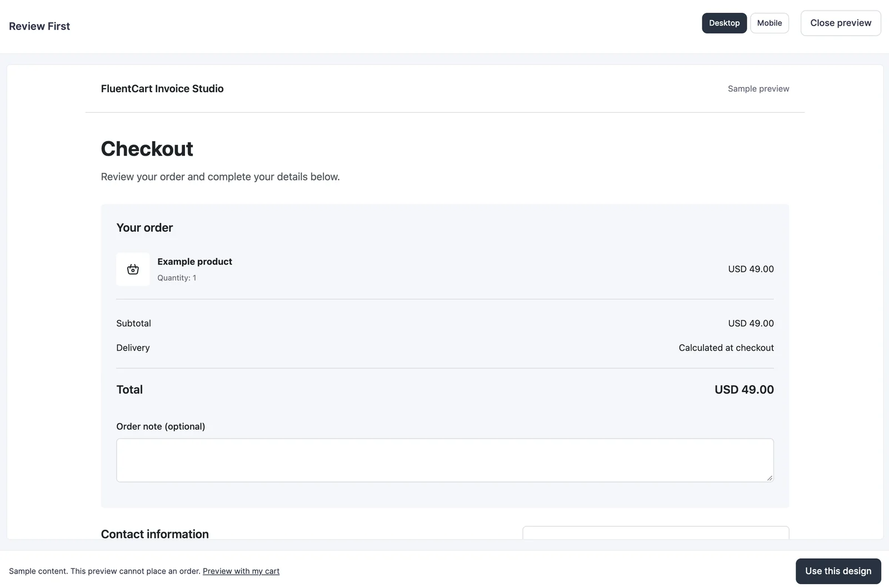
Task: Click the Order note (optional) label
Action: 161,426
